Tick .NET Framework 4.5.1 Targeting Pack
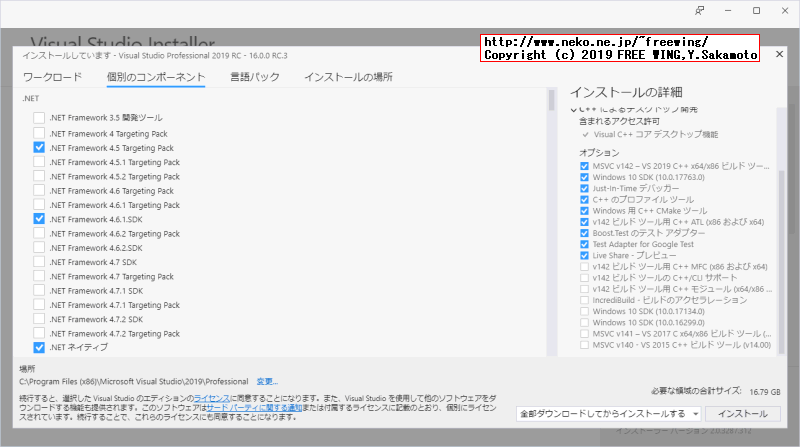Screen dimensions: 800x447 click(x=39, y=162)
